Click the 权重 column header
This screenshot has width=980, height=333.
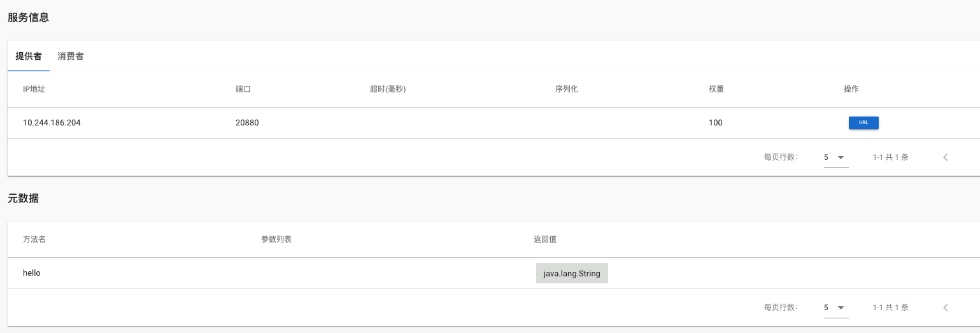(716, 89)
